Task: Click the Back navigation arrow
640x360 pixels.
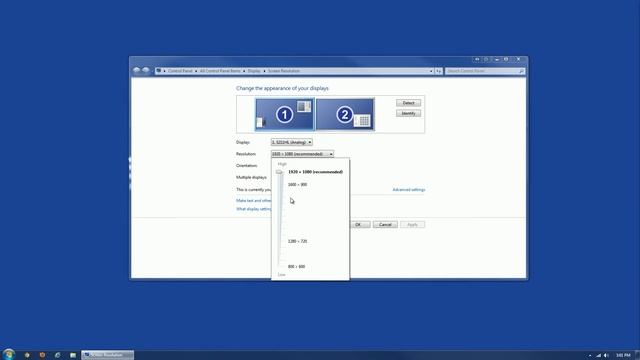Action: tap(137, 70)
